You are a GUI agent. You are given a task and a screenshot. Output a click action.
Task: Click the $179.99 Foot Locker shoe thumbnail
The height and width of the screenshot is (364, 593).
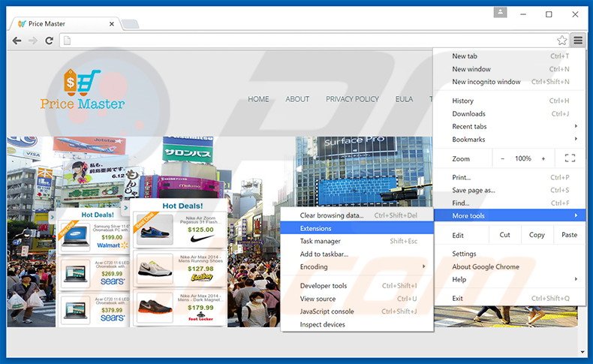(x=155, y=307)
